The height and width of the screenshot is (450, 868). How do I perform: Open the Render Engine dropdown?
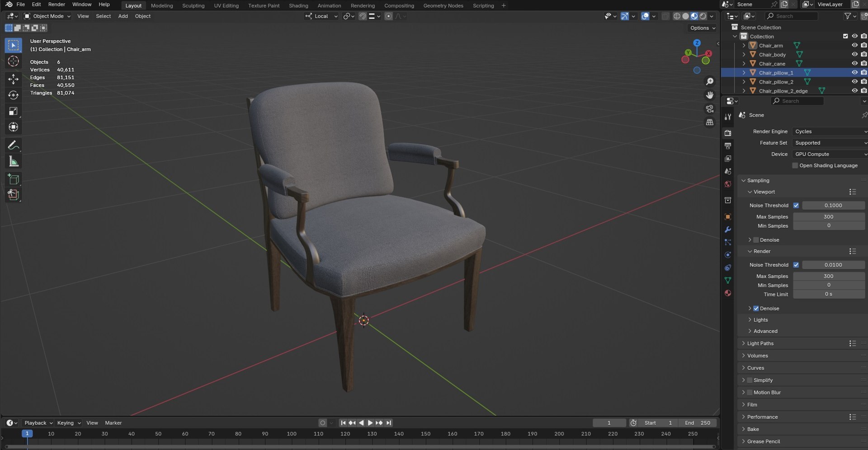pos(830,131)
